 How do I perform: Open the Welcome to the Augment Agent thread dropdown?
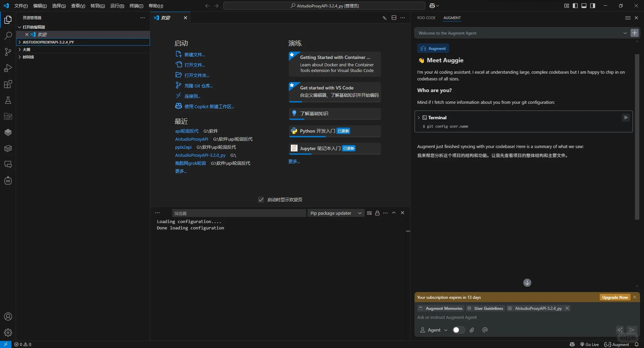click(625, 33)
